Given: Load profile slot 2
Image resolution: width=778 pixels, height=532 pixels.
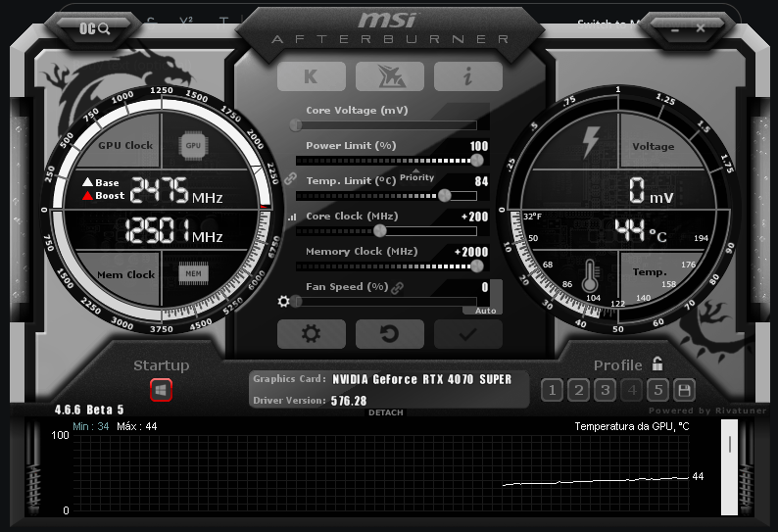Looking at the screenshot, I should 578,391.
